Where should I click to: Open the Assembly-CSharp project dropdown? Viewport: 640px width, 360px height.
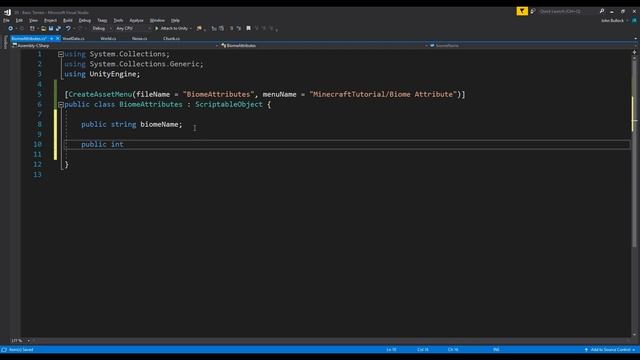[x=115, y=46]
